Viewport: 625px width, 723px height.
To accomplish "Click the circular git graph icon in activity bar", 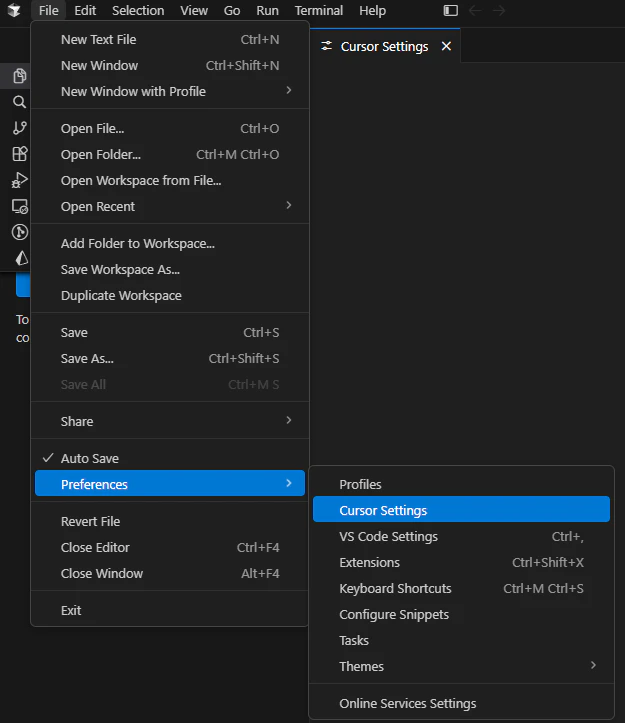I will point(19,232).
